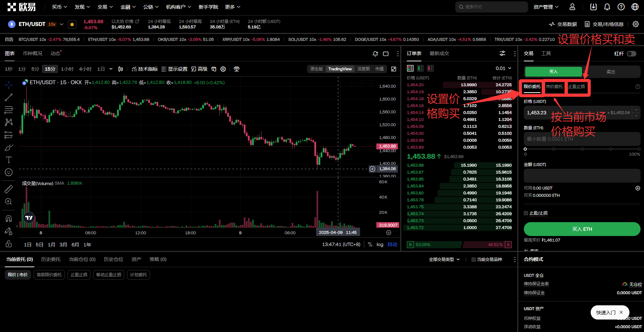Open 交易/市场信息 link
The height and width of the screenshot is (332, 644).
click(604, 24)
